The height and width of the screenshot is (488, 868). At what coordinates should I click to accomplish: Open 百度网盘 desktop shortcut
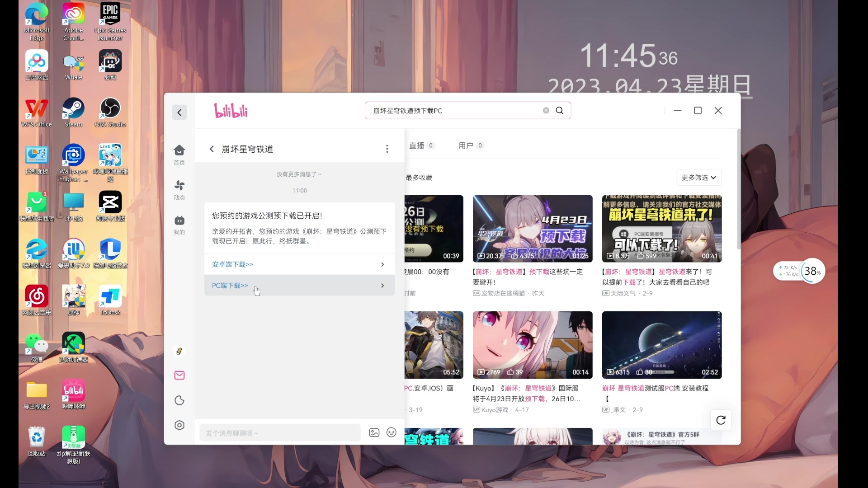[x=37, y=65]
